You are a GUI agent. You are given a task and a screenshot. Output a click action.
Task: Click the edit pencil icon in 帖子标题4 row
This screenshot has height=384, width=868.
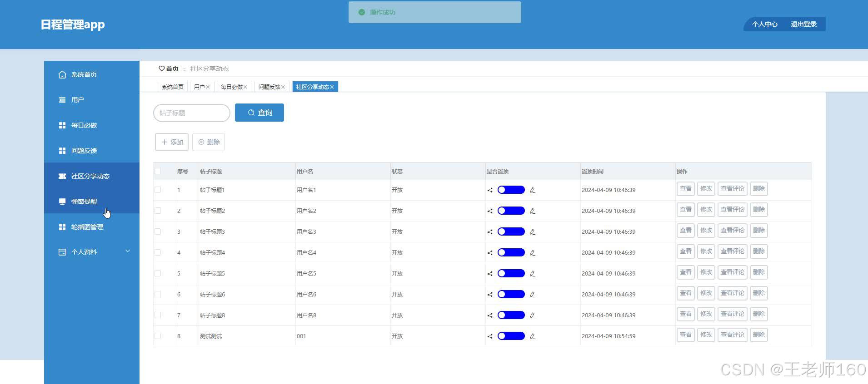pyautogui.click(x=533, y=253)
